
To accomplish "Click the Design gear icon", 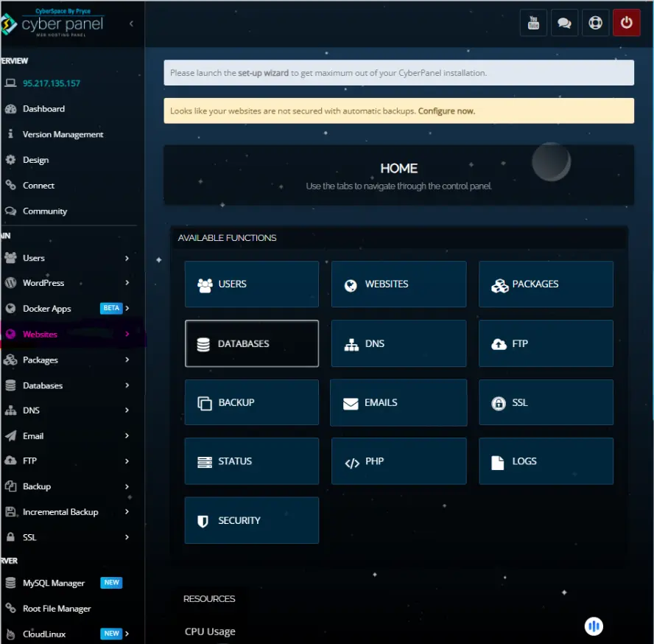I will click(x=10, y=160).
